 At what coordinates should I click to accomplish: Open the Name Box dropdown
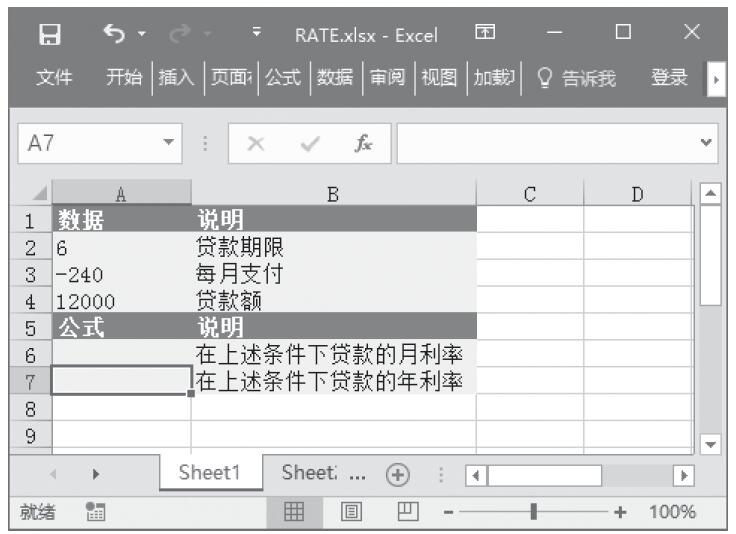tap(169, 144)
